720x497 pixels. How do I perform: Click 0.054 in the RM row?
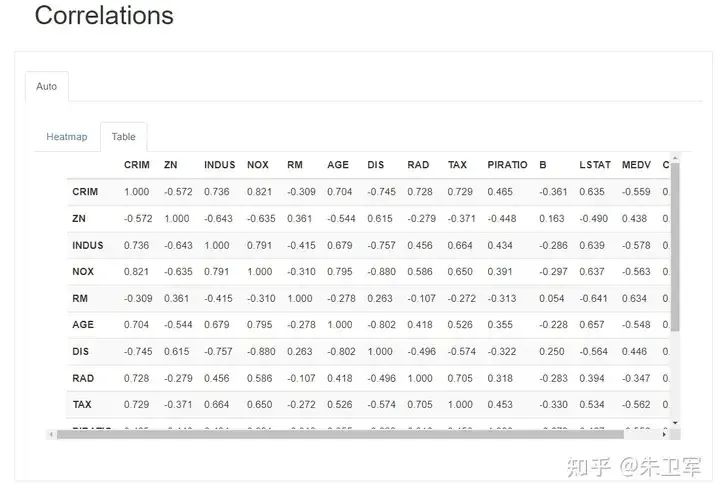click(551, 299)
